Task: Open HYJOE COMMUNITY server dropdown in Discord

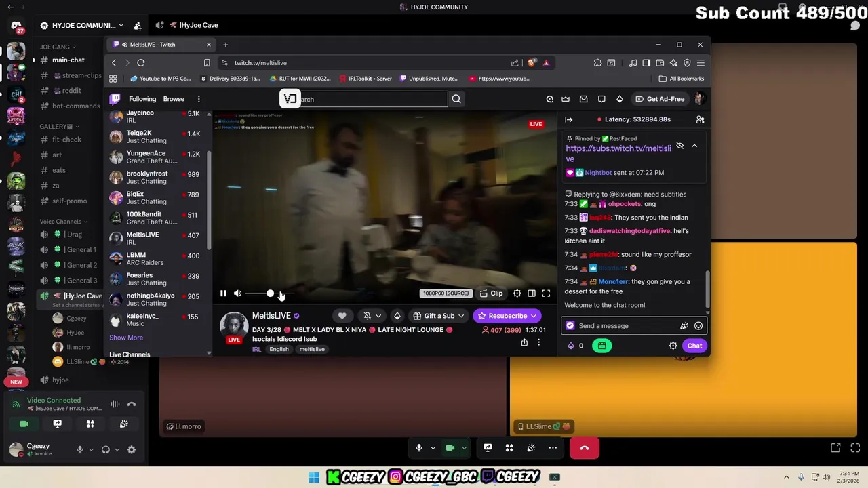Action: [x=83, y=26]
